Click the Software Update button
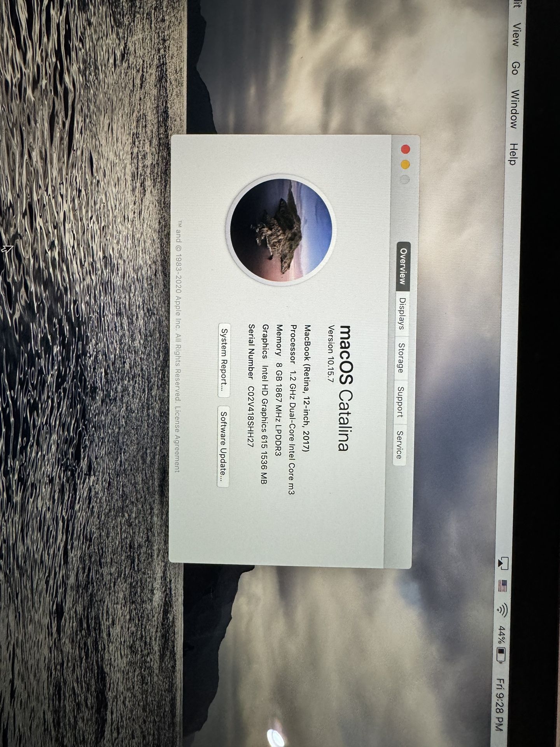Screen dimensions: 560x747 pos(223,446)
